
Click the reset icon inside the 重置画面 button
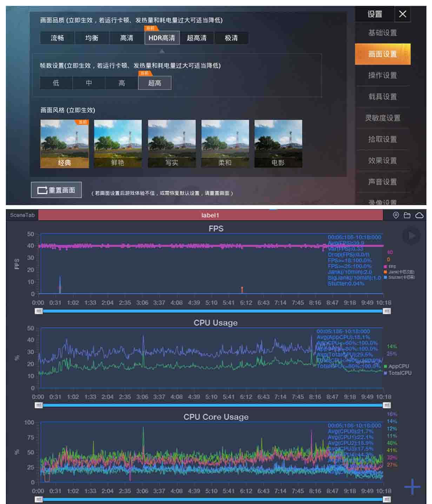pos(42,190)
